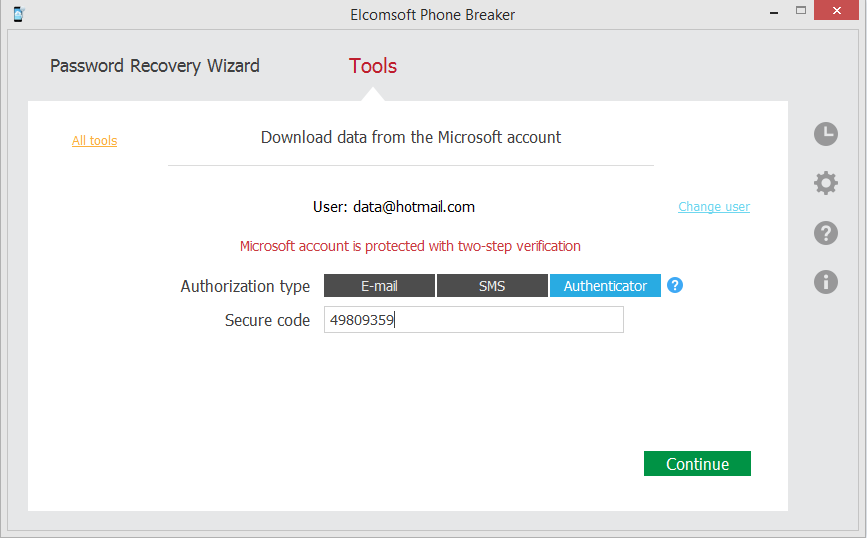Viewport: 867px width, 538px height.
Task: Switch to the Tools tab
Action: 373,66
